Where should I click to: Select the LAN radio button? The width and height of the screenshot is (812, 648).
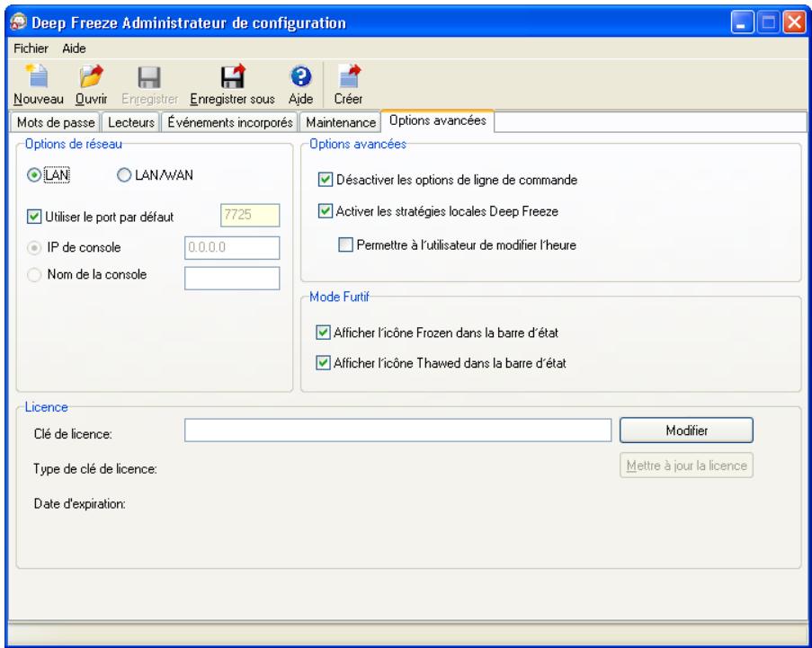34,175
